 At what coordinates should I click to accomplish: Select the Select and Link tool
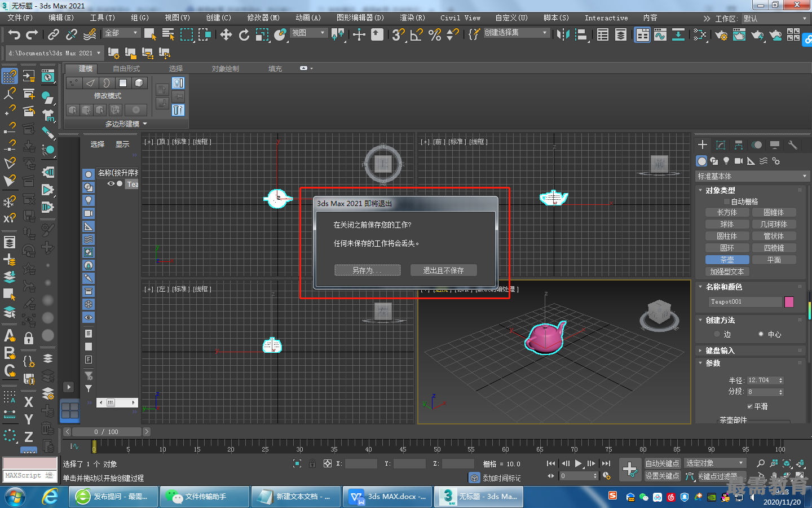(x=54, y=34)
